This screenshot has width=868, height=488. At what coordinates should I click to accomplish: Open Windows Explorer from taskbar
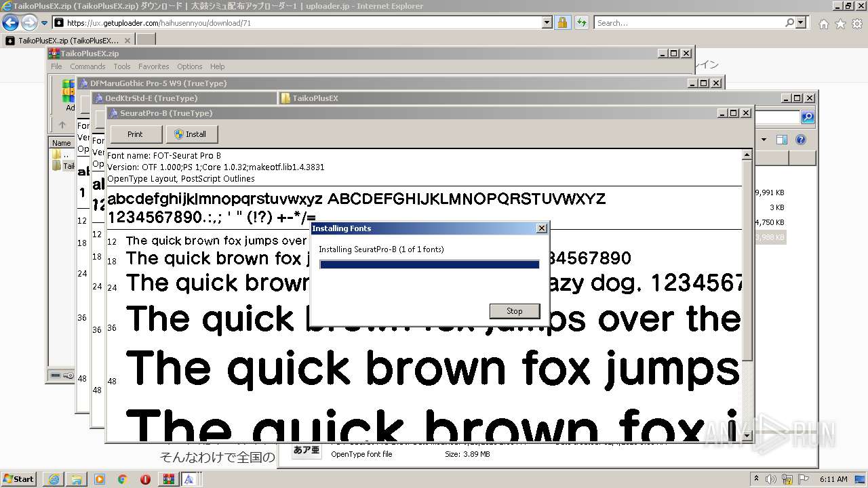[x=77, y=479]
